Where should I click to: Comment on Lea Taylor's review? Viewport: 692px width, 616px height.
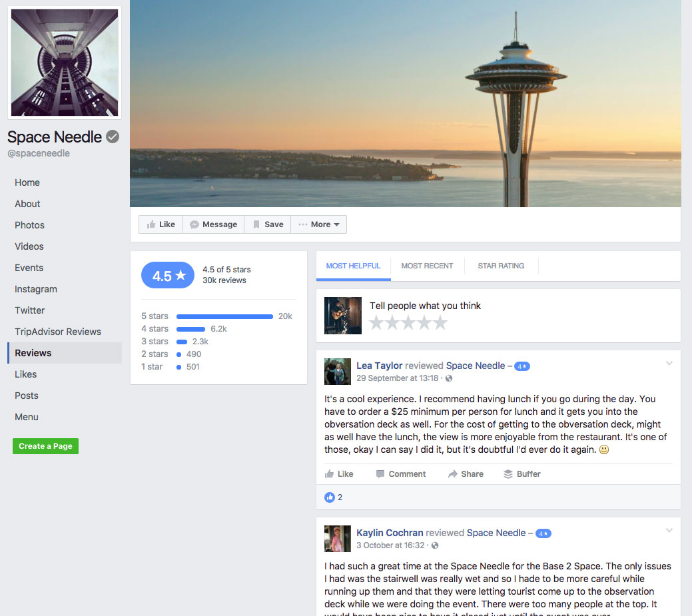point(401,474)
